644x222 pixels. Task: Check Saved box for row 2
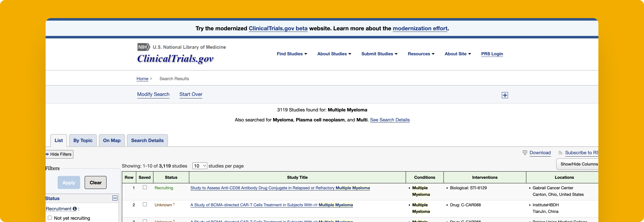click(145, 204)
